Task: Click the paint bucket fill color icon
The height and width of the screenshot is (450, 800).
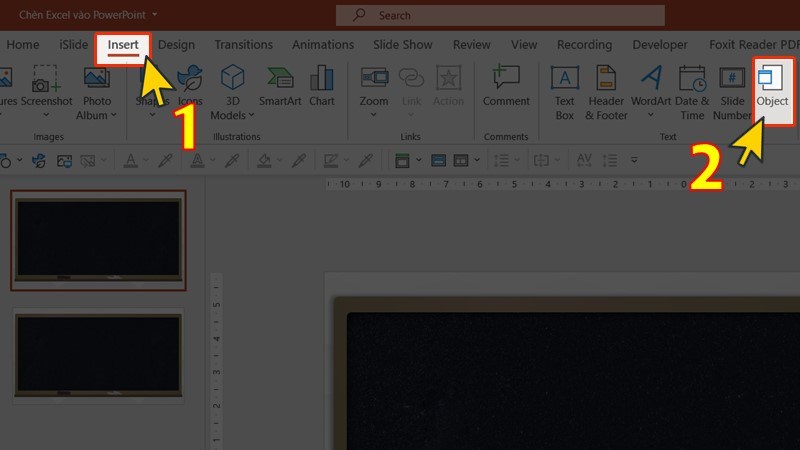Action: [x=263, y=160]
